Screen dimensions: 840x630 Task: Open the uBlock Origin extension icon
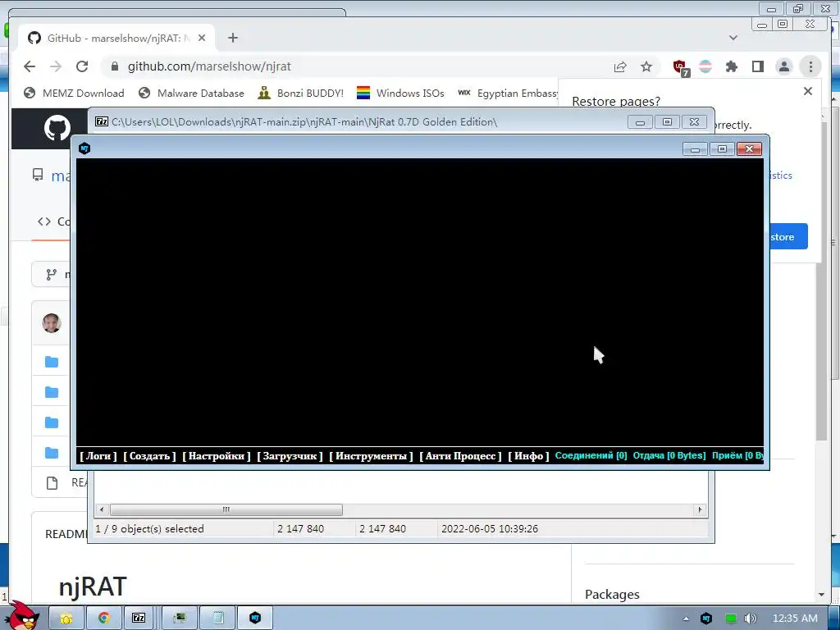pos(680,67)
